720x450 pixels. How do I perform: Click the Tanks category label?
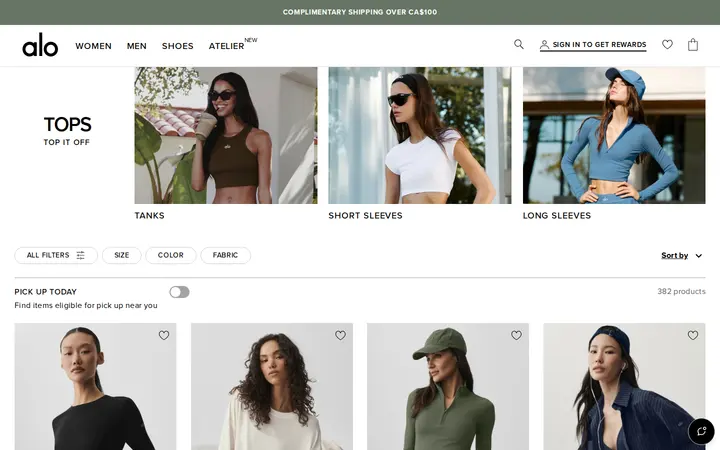[149, 215]
